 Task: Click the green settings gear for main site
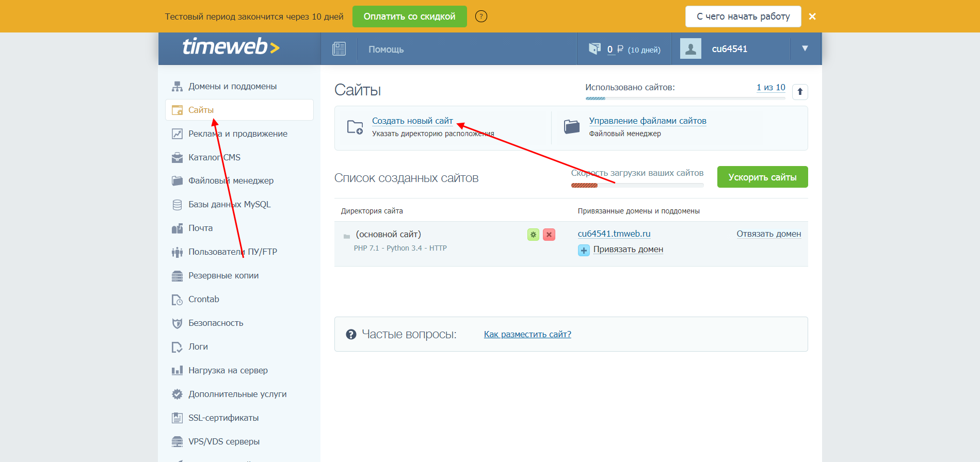[x=533, y=235]
